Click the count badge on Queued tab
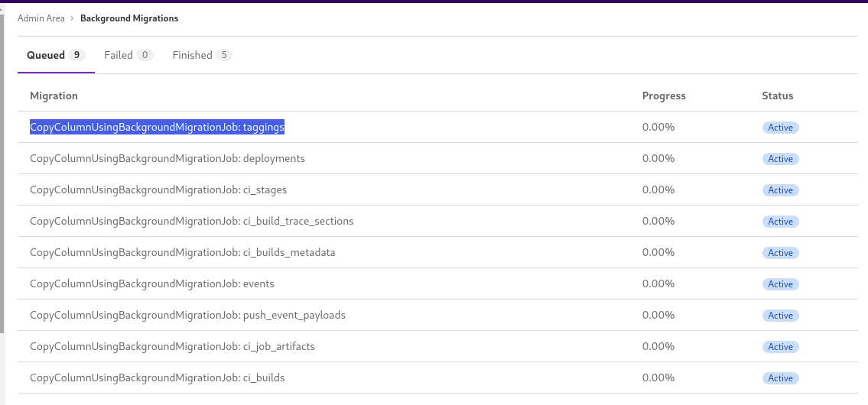The height and width of the screenshot is (405, 868). 76,55
